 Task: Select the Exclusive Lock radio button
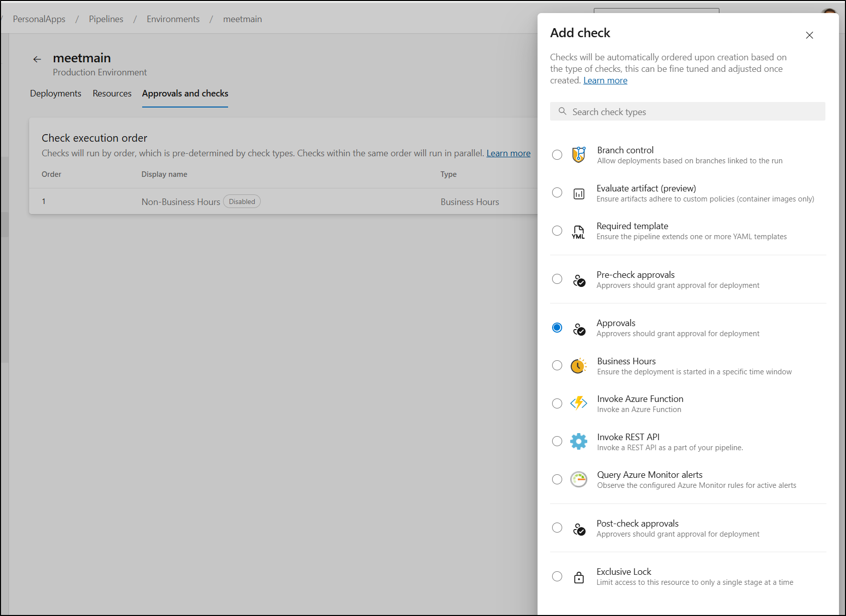(x=557, y=576)
